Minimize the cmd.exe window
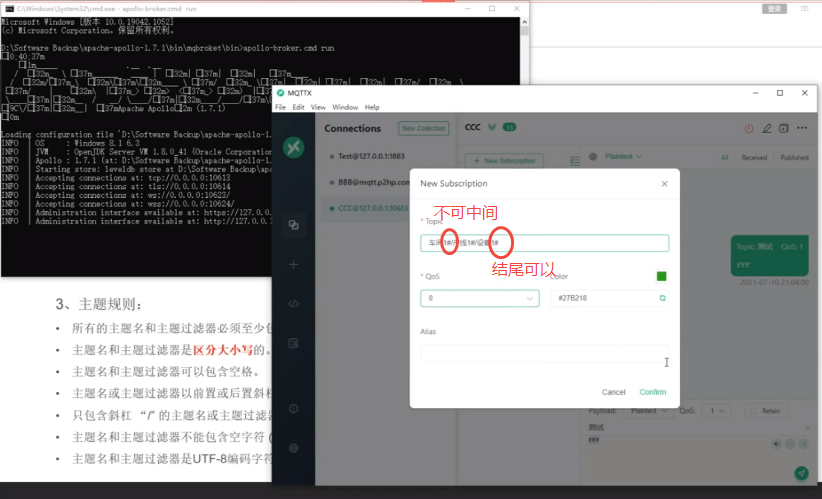The image size is (822, 499). coord(468,8)
